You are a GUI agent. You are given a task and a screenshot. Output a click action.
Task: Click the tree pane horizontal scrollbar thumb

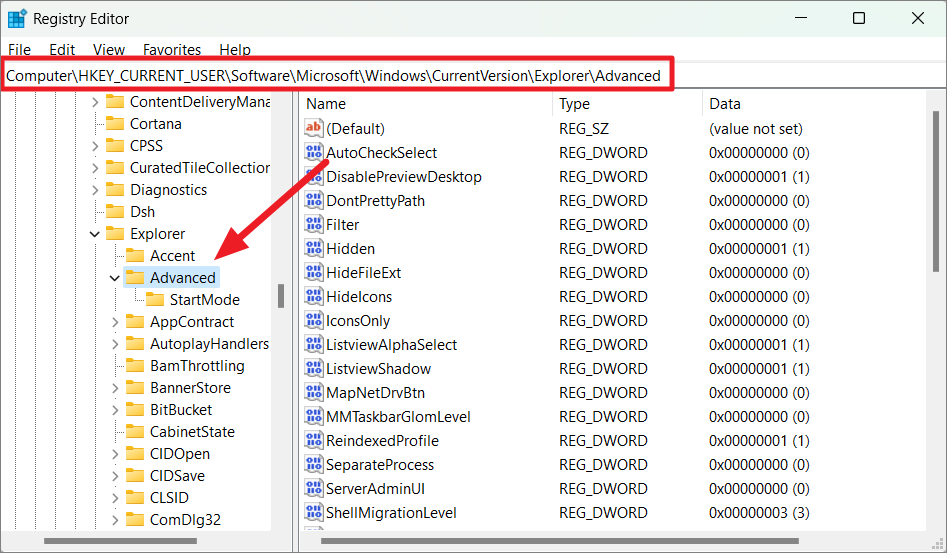click(120, 541)
